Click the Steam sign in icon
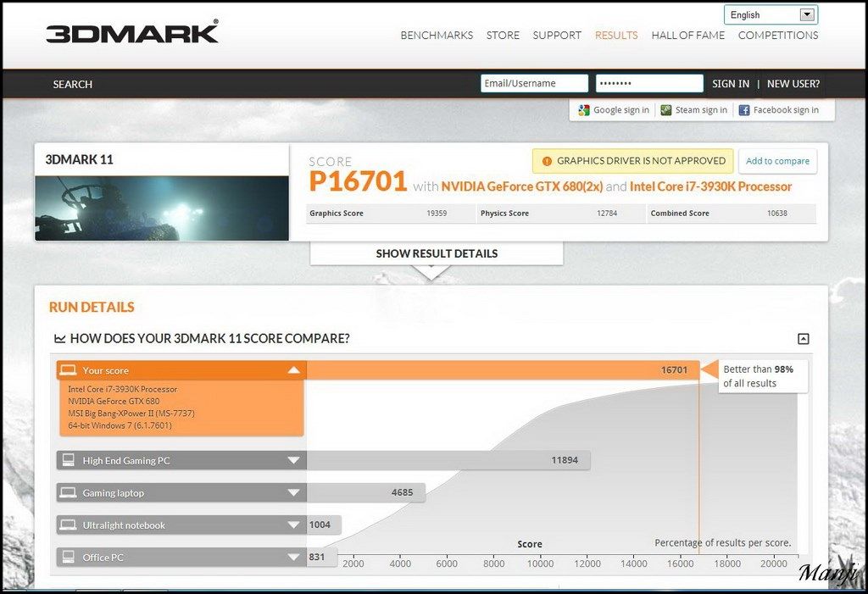This screenshot has height=594, width=868. point(666,110)
